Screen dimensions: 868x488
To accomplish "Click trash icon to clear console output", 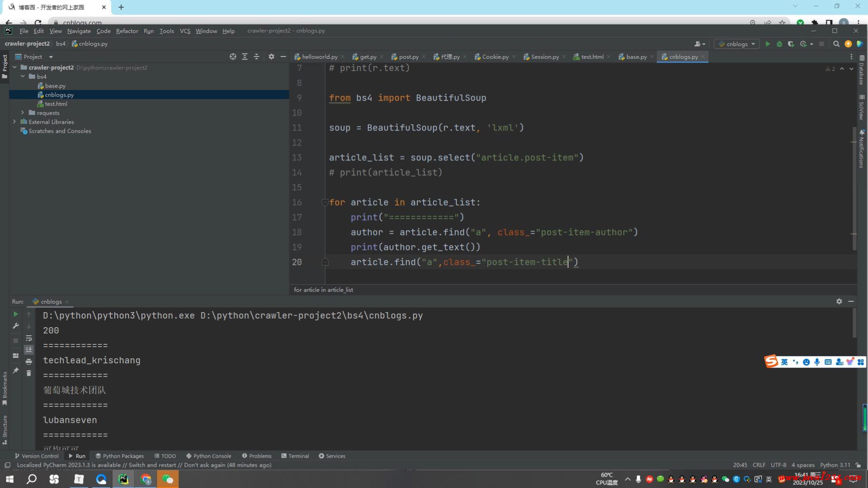I will pyautogui.click(x=29, y=373).
